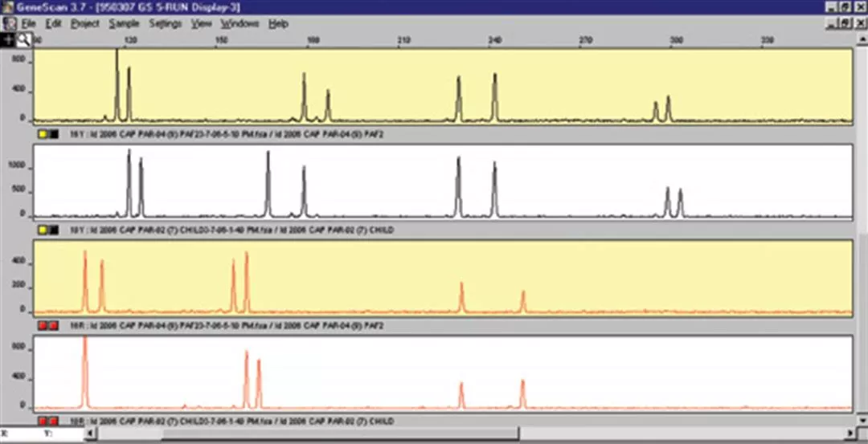Click red dye swatch of red PAF2 panel
The width and height of the screenshot is (868, 444).
(43, 325)
